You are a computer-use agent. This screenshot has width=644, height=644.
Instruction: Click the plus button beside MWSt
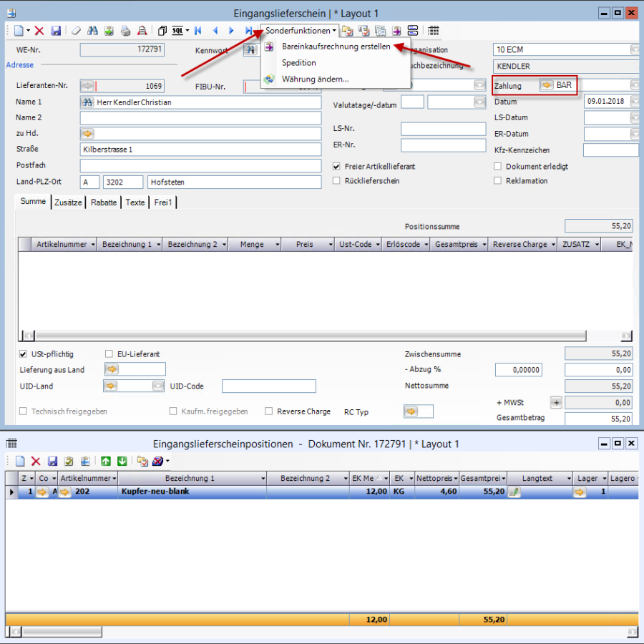coord(555,403)
